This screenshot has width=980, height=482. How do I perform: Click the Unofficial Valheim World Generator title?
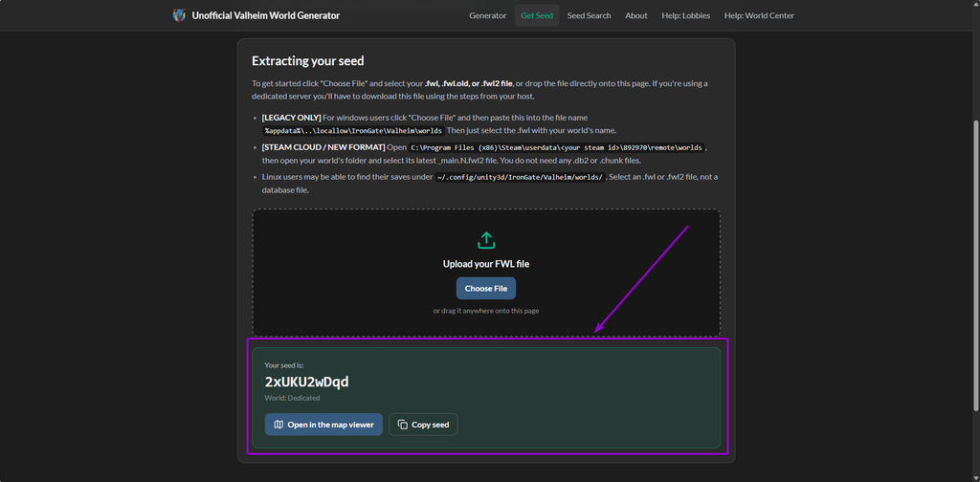[x=266, y=15]
